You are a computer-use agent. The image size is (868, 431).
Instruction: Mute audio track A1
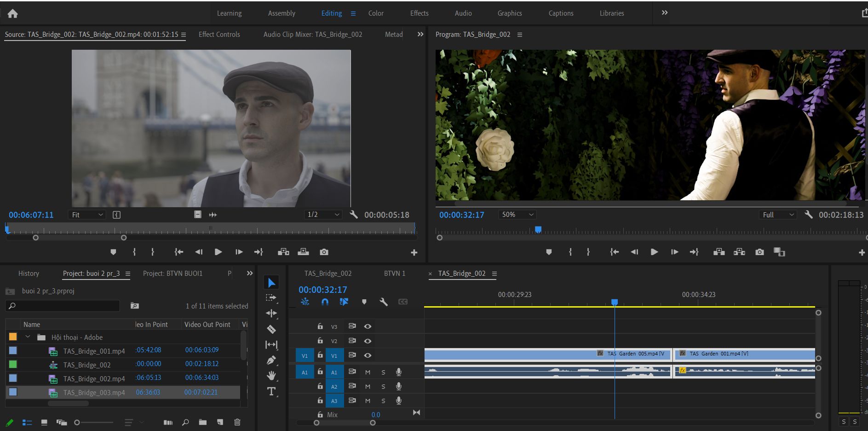point(368,372)
